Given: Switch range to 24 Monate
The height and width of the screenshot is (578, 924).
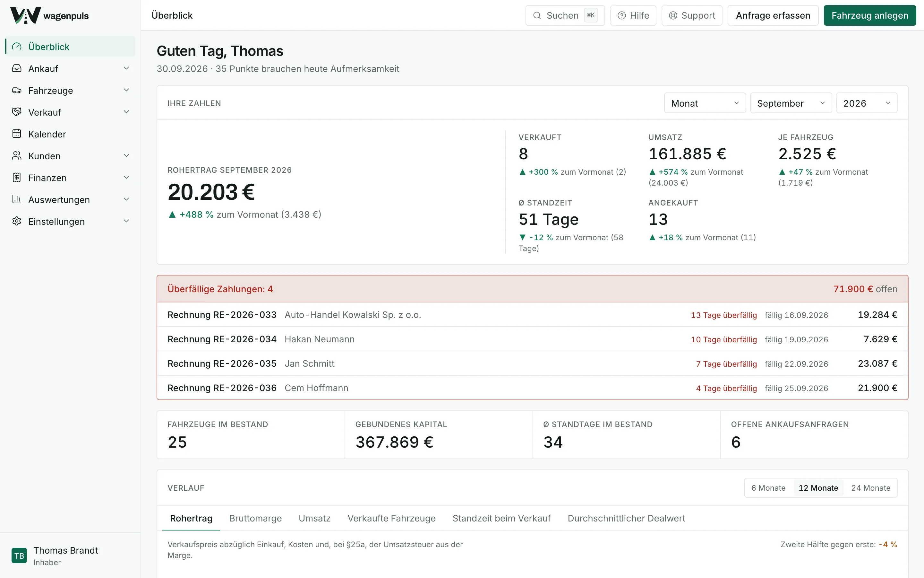Looking at the screenshot, I should [x=870, y=488].
